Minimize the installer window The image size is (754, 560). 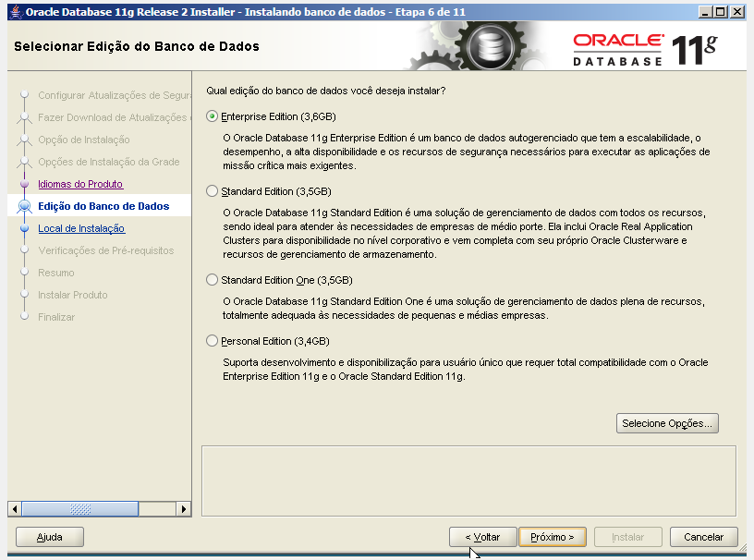pyautogui.click(x=704, y=11)
